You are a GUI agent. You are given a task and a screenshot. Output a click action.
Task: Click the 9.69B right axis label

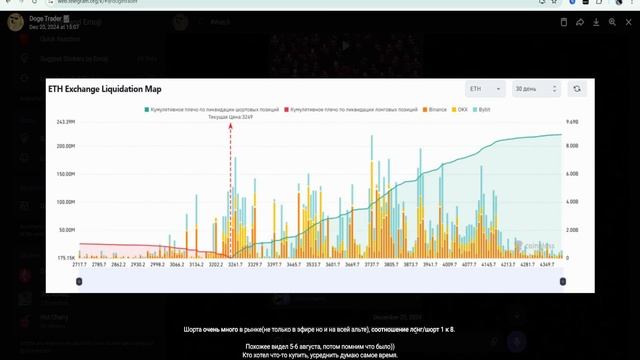click(572, 122)
